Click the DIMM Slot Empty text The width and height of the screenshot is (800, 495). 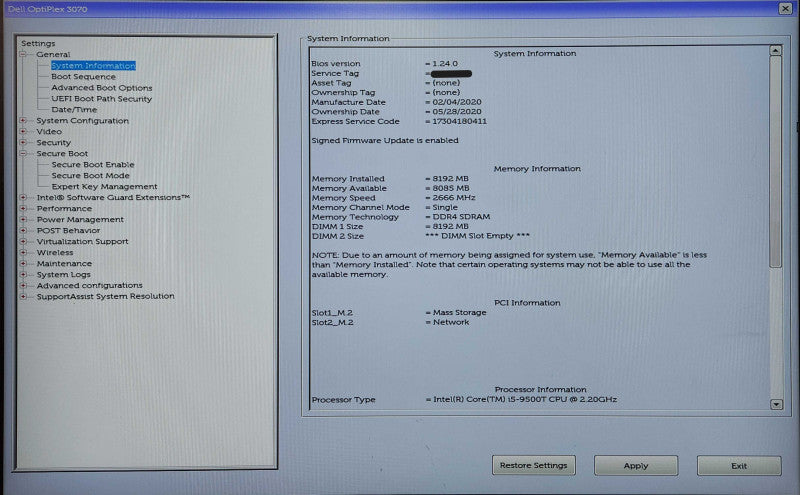point(478,236)
